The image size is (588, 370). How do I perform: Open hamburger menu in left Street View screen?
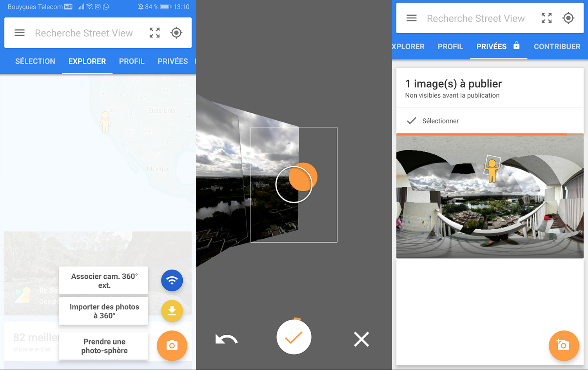click(20, 33)
